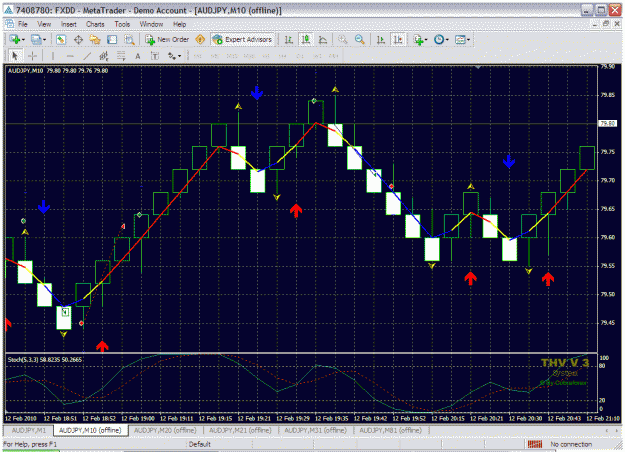Open the Market Watch panel icon
This screenshot has width=625, height=452.
tap(61, 39)
